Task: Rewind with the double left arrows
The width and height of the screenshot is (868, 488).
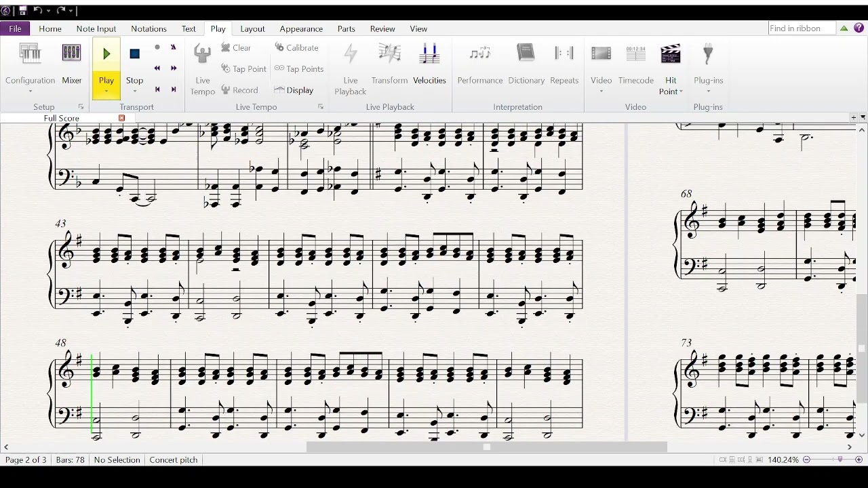Action: click(157, 68)
